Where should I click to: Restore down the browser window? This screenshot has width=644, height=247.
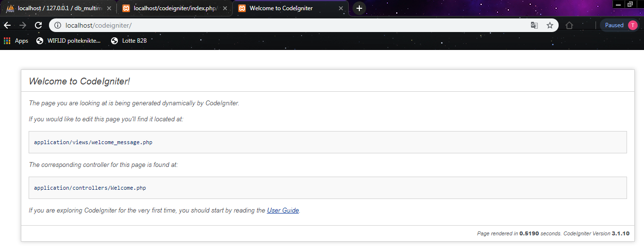630,4
